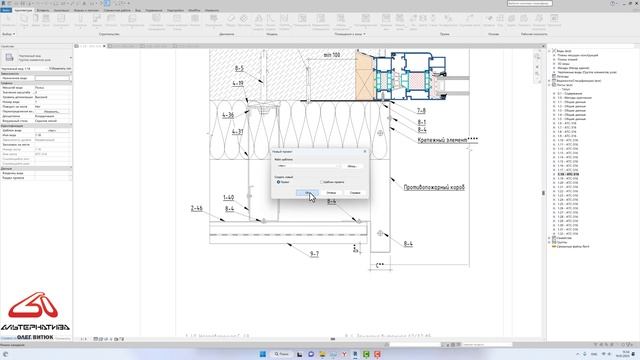Switch to the Совместная работа ribbon tab
This screenshot has width=640, height=360.
[117, 10]
